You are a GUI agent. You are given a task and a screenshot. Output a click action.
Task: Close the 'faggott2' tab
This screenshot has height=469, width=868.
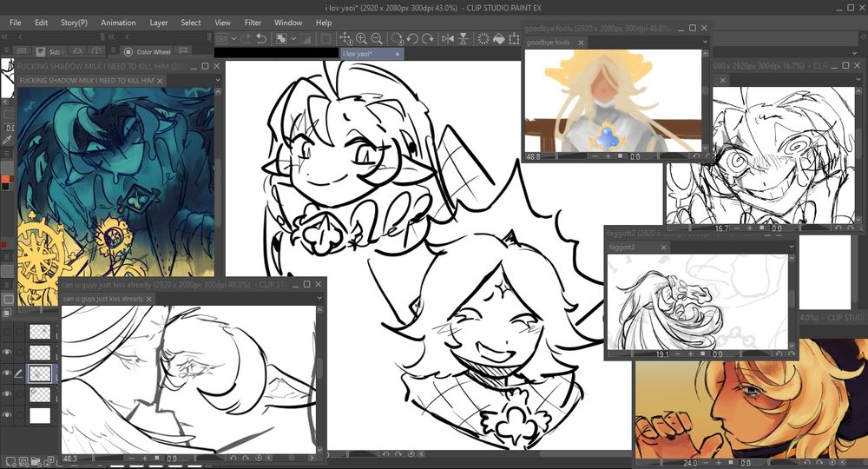point(663,247)
